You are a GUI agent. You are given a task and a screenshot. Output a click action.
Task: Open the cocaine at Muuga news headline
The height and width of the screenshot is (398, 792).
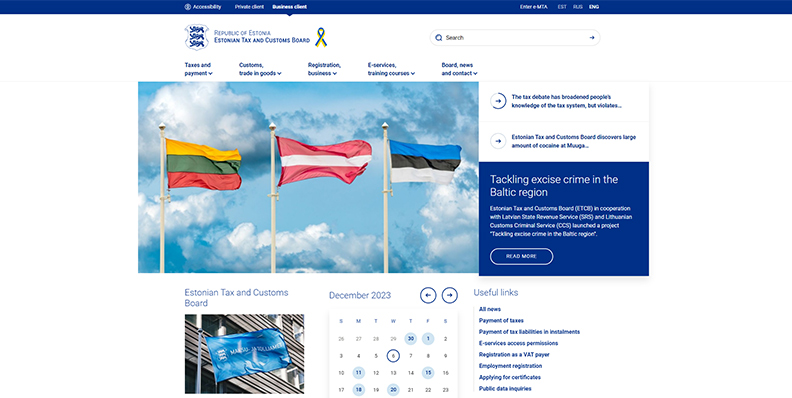[573, 141]
